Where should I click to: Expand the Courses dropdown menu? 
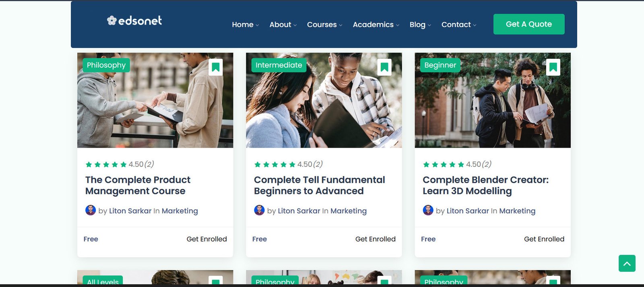point(324,25)
